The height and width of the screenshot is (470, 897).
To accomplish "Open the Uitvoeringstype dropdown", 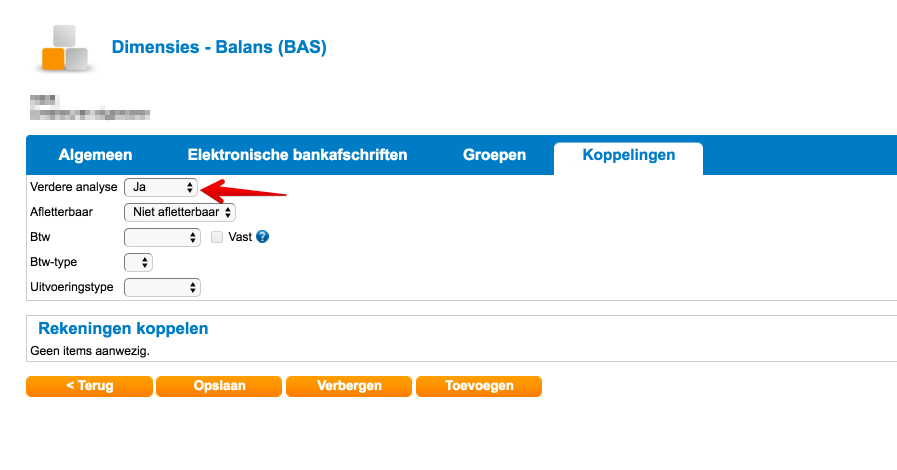I will tap(162, 287).
